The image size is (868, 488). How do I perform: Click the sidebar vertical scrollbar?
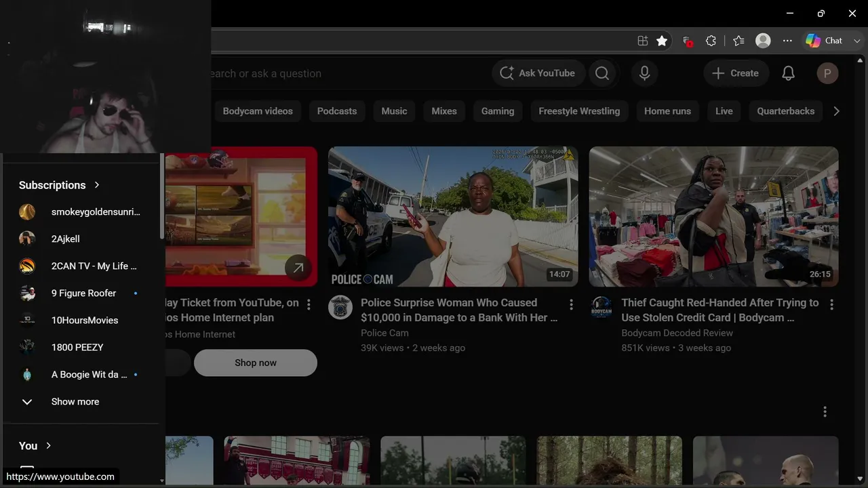(x=162, y=197)
